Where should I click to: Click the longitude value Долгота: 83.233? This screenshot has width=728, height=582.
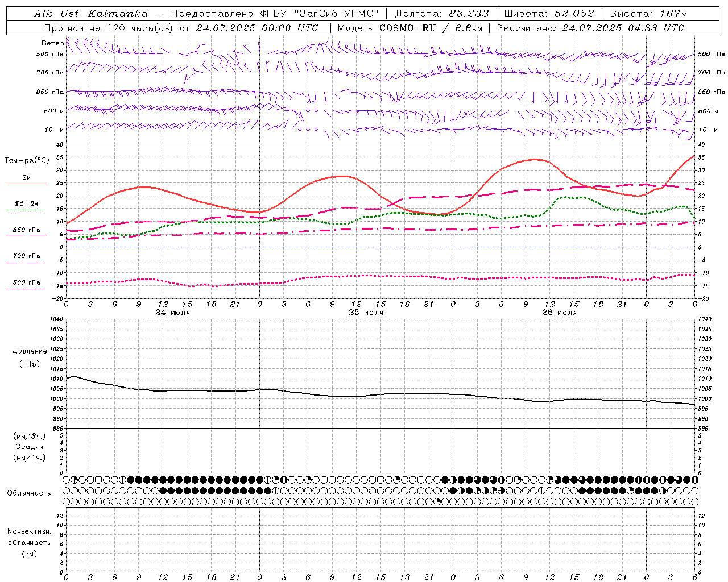coord(441,14)
